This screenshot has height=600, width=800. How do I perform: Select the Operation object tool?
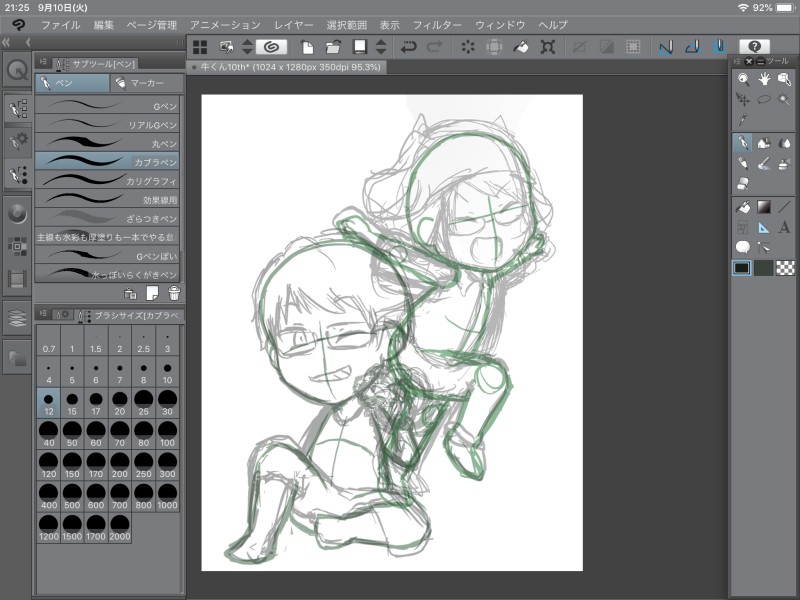point(784,79)
